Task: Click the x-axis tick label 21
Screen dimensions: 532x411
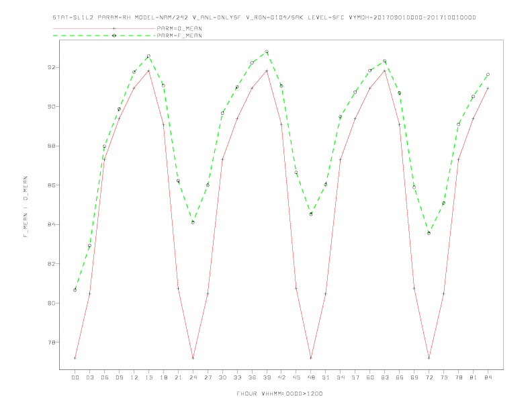Action: click(178, 377)
